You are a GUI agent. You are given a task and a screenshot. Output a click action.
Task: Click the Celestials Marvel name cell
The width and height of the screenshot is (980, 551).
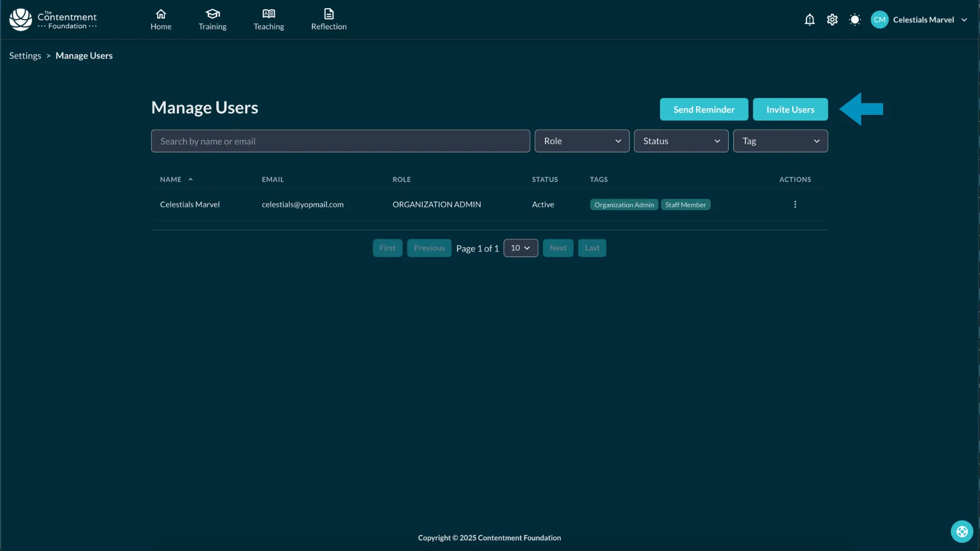(x=190, y=205)
